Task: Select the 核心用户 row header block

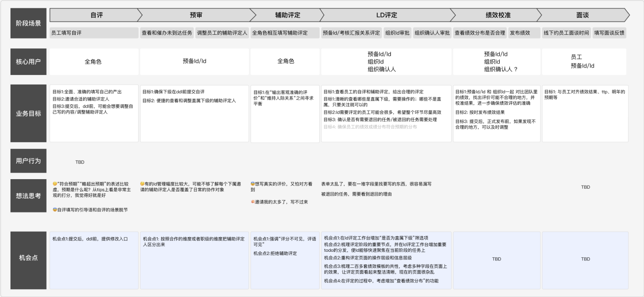Action: click(28, 62)
